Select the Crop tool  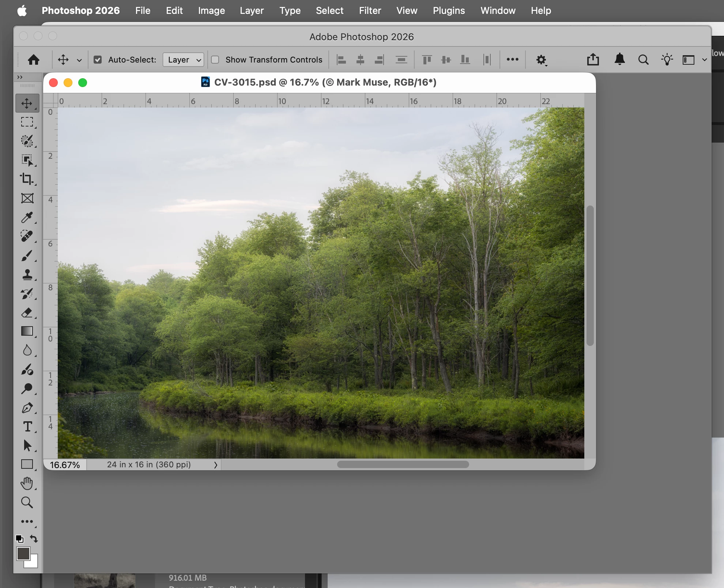(27, 179)
